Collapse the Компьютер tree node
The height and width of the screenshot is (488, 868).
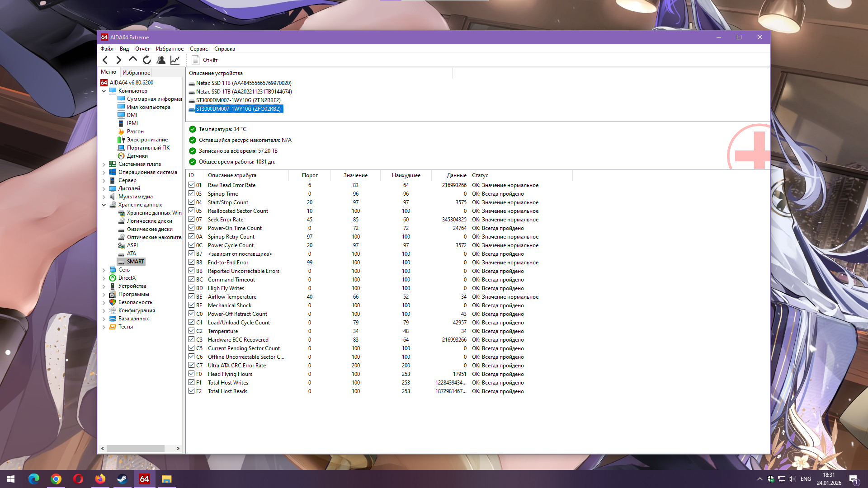click(x=104, y=91)
